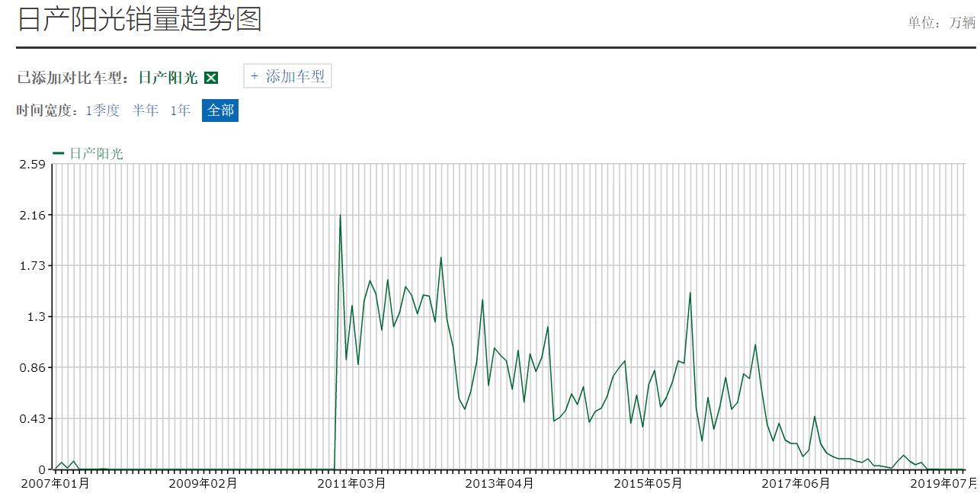980x493 pixels.
Task: Click the 2007年01月 x-axis label
Action: point(55,483)
